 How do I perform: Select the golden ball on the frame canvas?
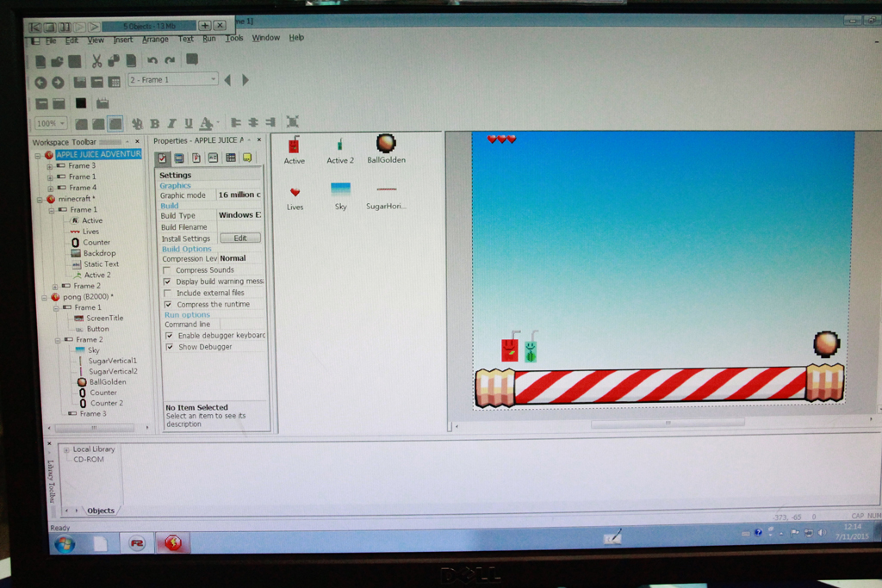click(826, 344)
